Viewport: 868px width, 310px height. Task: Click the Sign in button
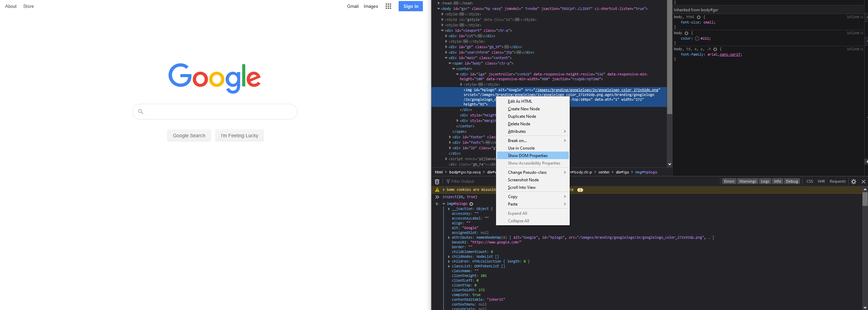click(411, 6)
